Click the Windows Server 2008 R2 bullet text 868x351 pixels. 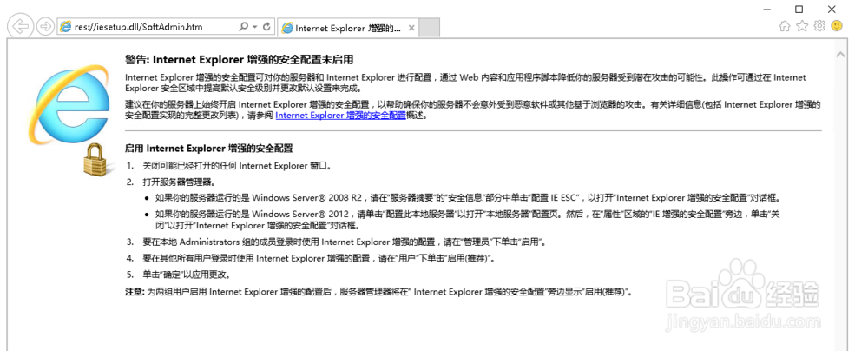(470, 197)
